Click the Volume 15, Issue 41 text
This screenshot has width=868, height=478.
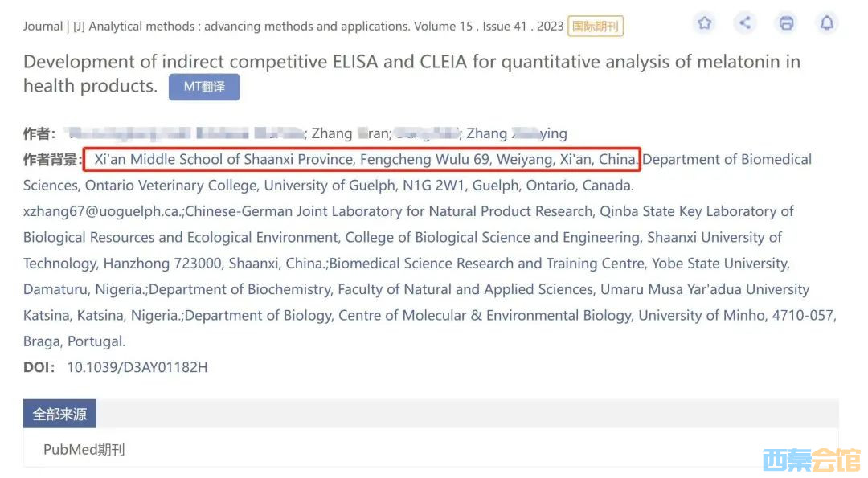(x=470, y=27)
